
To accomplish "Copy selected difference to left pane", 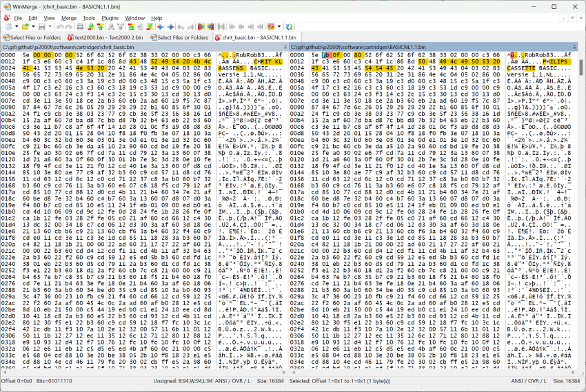I will tap(170, 26).
